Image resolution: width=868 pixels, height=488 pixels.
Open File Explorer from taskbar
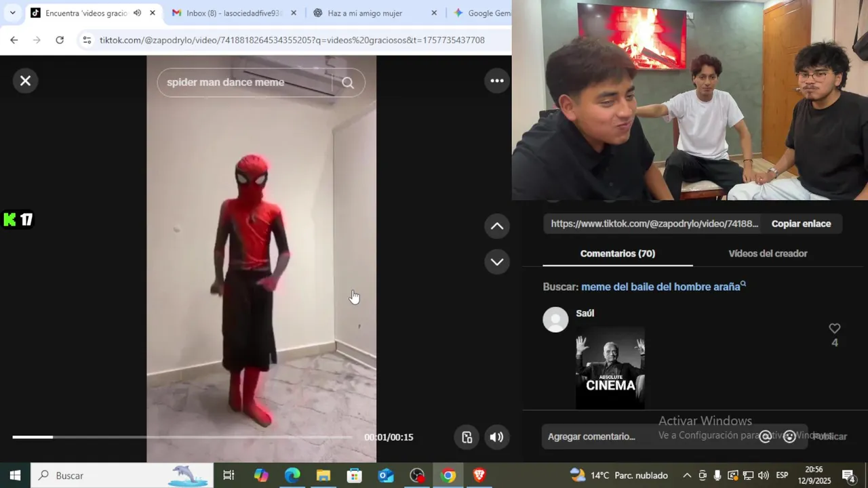click(x=323, y=475)
